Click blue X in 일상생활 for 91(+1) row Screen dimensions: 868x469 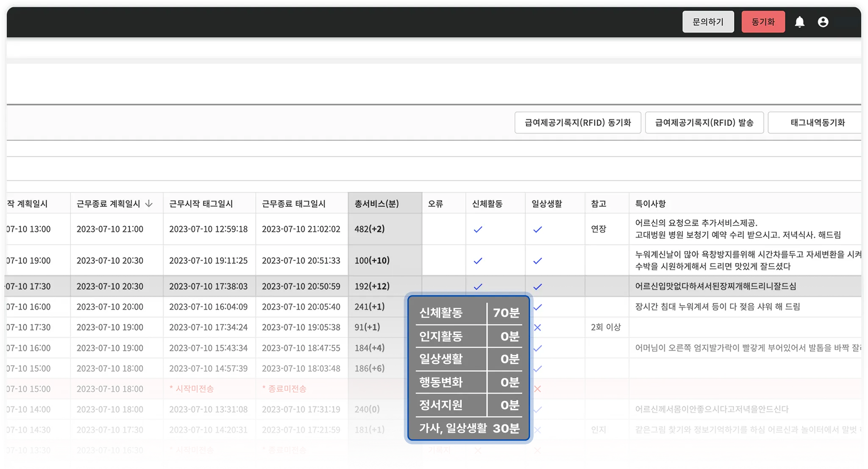click(537, 327)
